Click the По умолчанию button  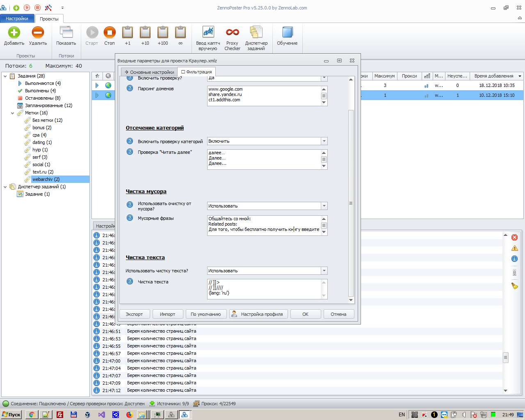coord(205,314)
